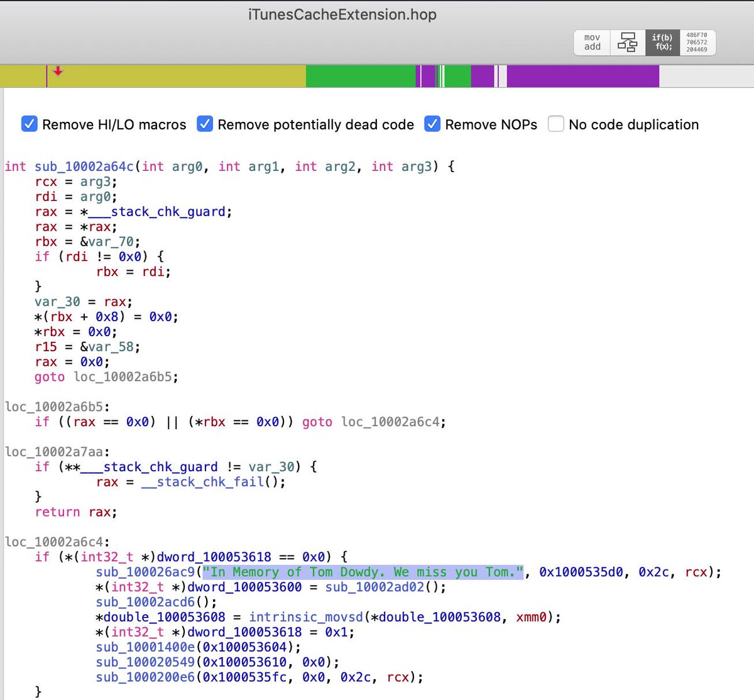Toggle Remove HI/LO macros checkbox
This screenshot has width=754, height=700.
[x=30, y=124]
